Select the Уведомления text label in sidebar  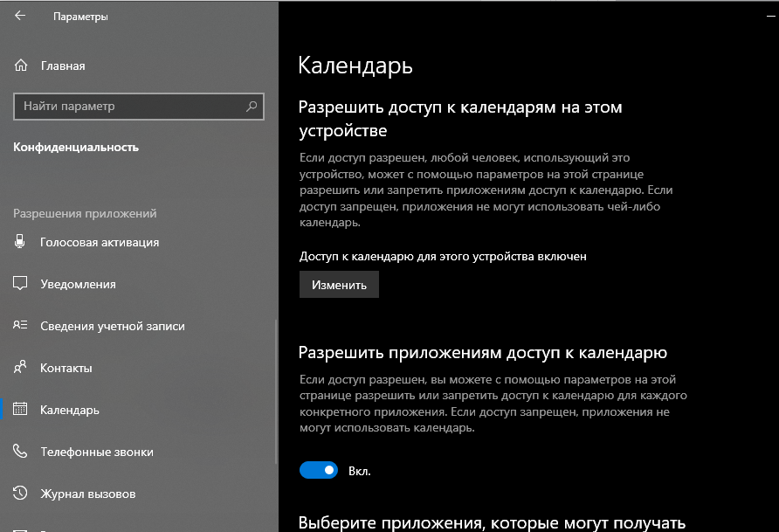(78, 284)
